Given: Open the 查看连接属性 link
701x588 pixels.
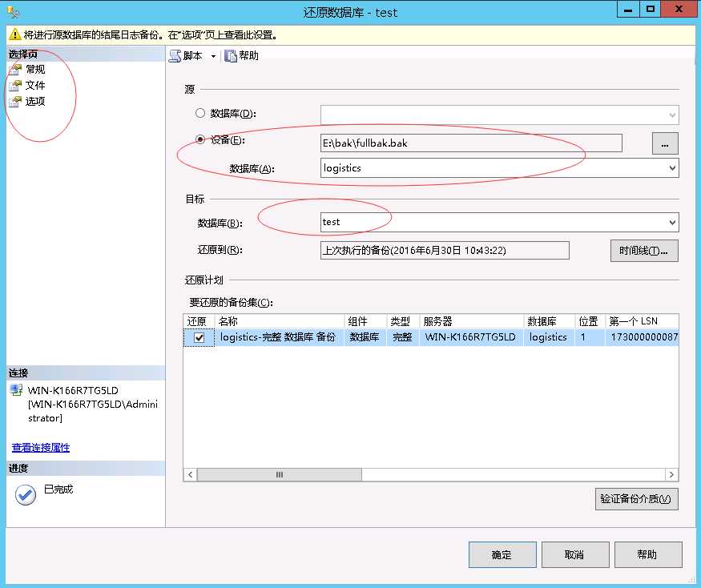Looking at the screenshot, I should 41,448.
